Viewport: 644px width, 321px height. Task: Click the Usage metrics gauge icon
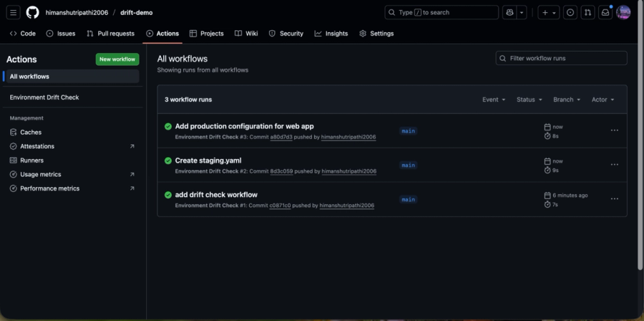(13, 174)
